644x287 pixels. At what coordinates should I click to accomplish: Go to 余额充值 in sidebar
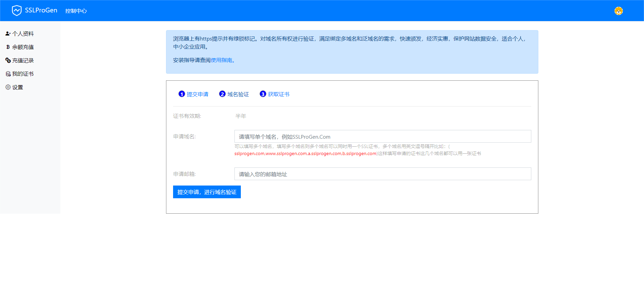[23, 47]
